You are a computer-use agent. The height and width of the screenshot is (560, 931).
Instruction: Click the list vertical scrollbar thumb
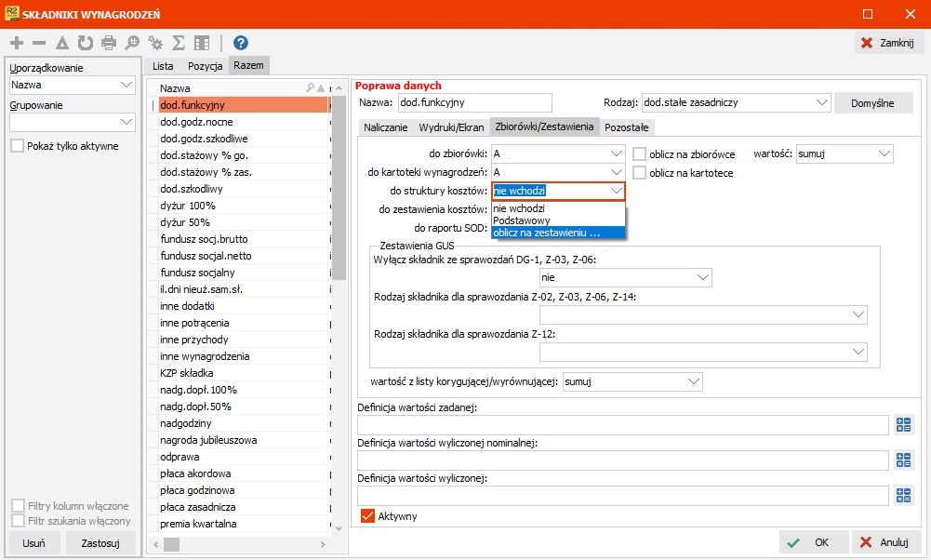coord(339,187)
